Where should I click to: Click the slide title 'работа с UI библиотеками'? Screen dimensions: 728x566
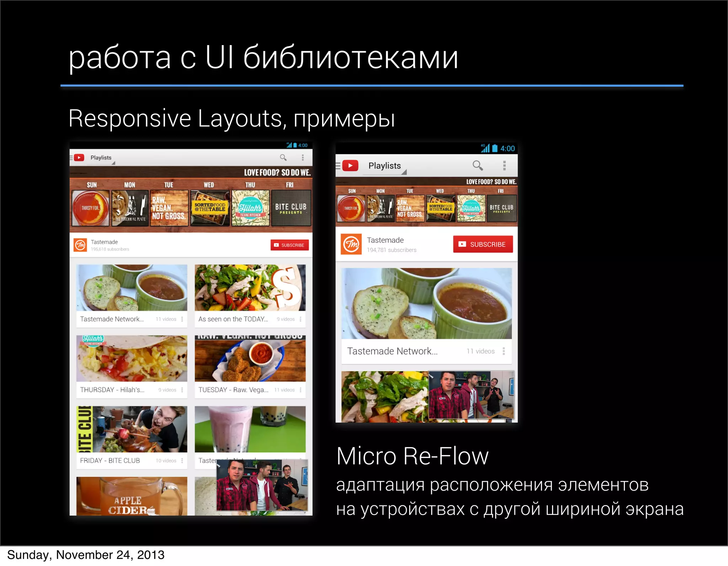(263, 58)
